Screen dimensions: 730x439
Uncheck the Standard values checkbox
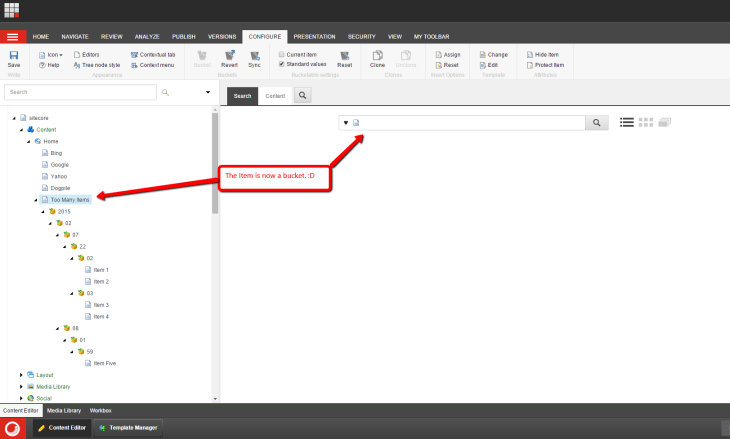pyautogui.click(x=282, y=64)
